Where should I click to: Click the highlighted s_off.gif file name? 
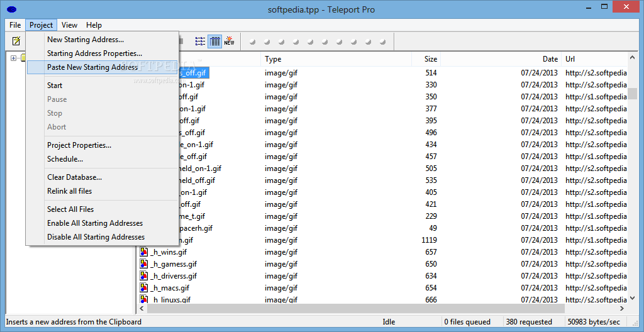(x=194, y=73)
